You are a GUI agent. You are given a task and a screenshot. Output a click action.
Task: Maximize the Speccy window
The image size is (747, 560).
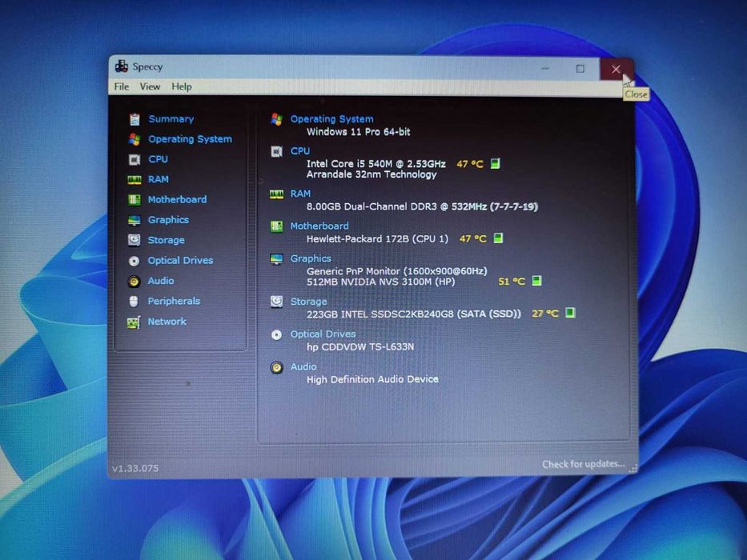coord(580,69)
